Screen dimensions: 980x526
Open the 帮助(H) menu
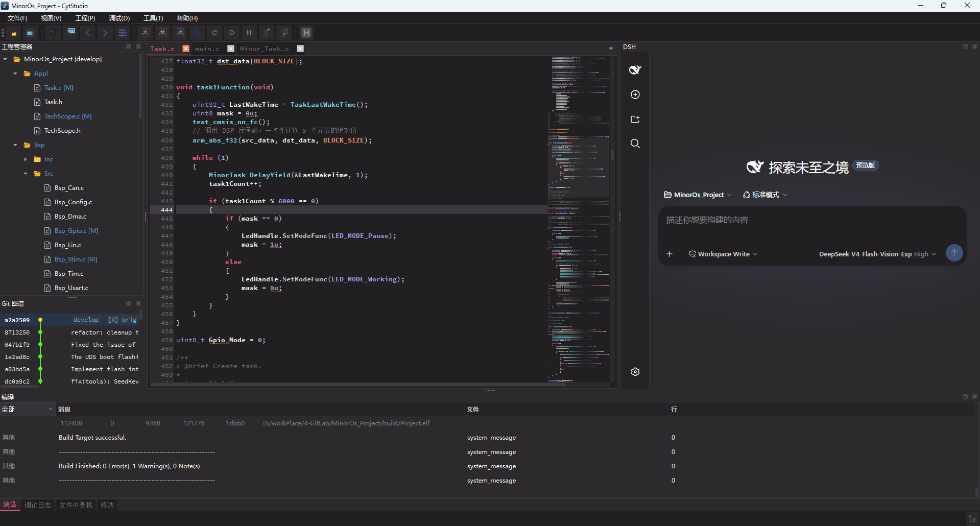point(187,18)
